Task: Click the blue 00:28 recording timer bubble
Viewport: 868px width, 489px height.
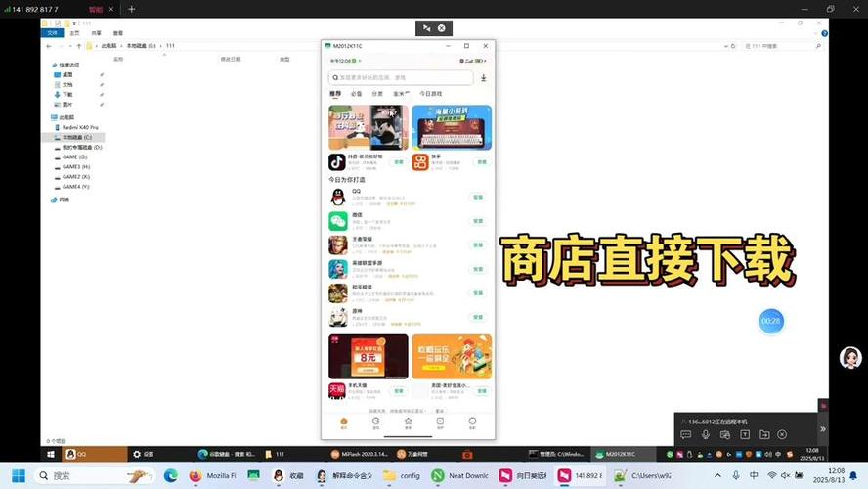Action: tap(770, 321)
